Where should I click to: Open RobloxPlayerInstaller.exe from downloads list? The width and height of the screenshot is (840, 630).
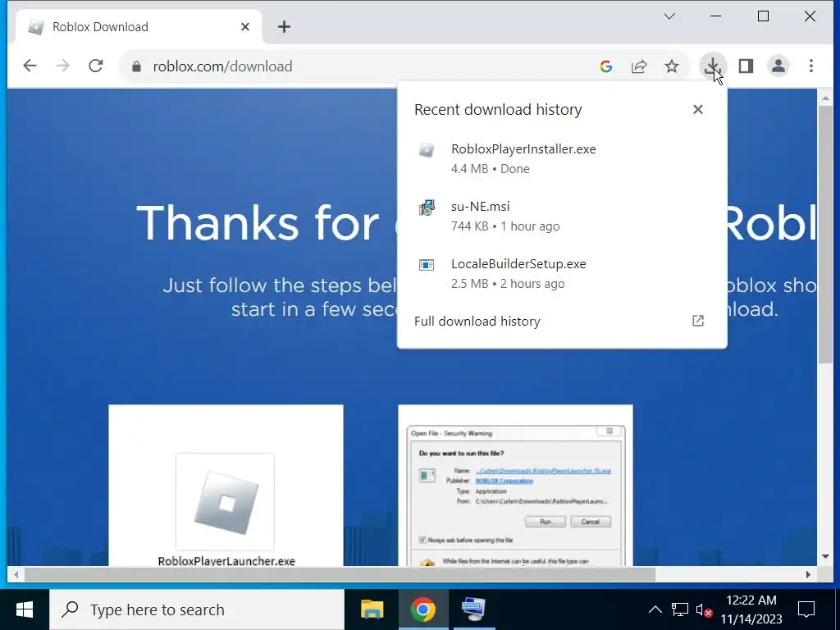pos(562,158)
